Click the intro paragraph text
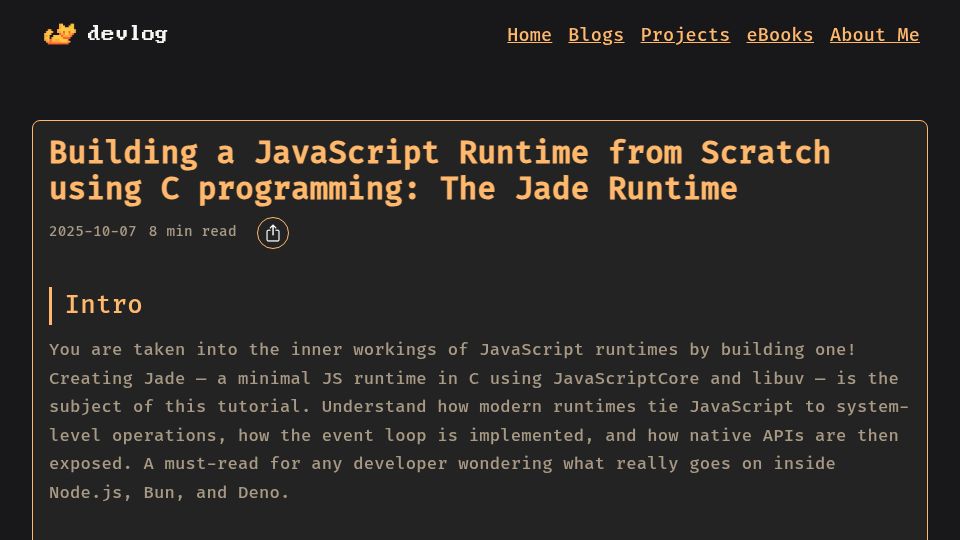Image resolution: width=960 pixels, height=540 pixels. click(x=479, y=421)
